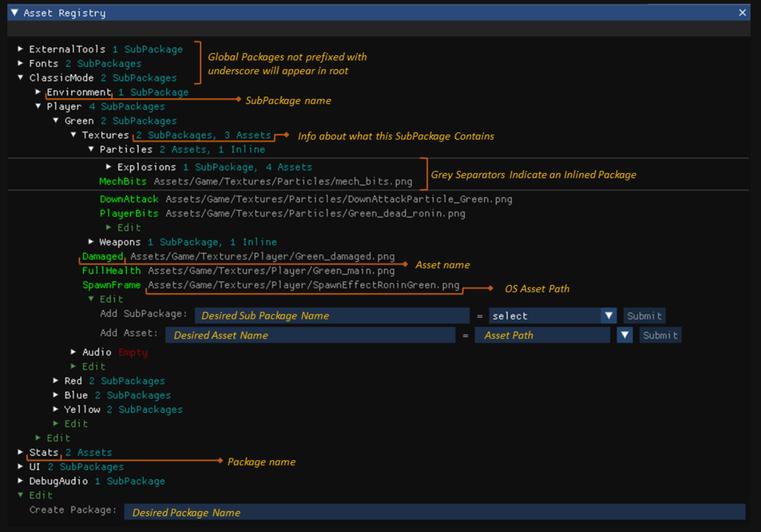Click the DownAttackParticle_Green.png path
This screenshot has height=532, width=761.
coord(338,199)
